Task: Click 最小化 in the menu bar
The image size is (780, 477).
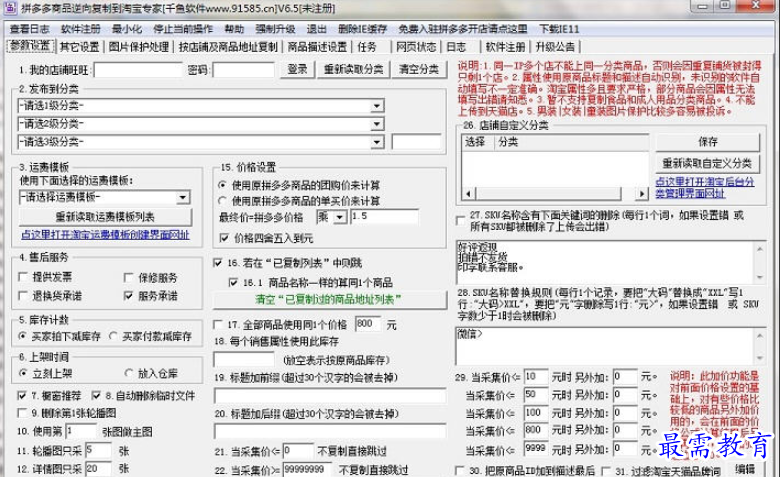Action: coord(127,29)
